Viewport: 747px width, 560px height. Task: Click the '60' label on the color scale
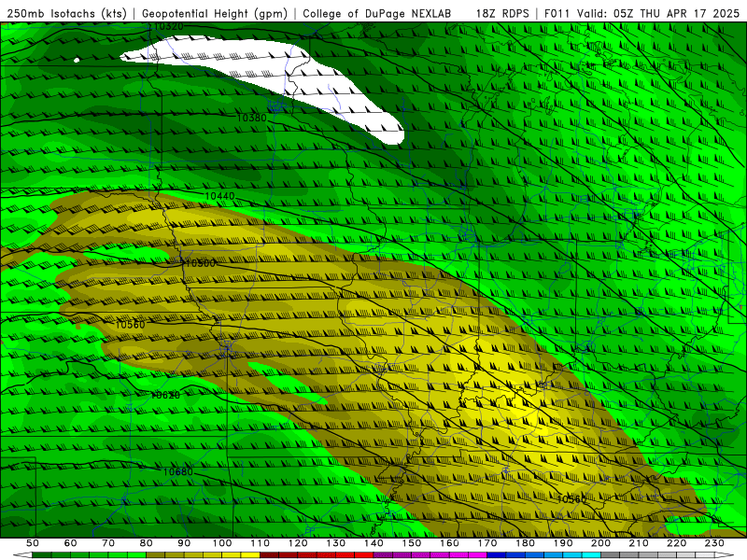(70, 543)
